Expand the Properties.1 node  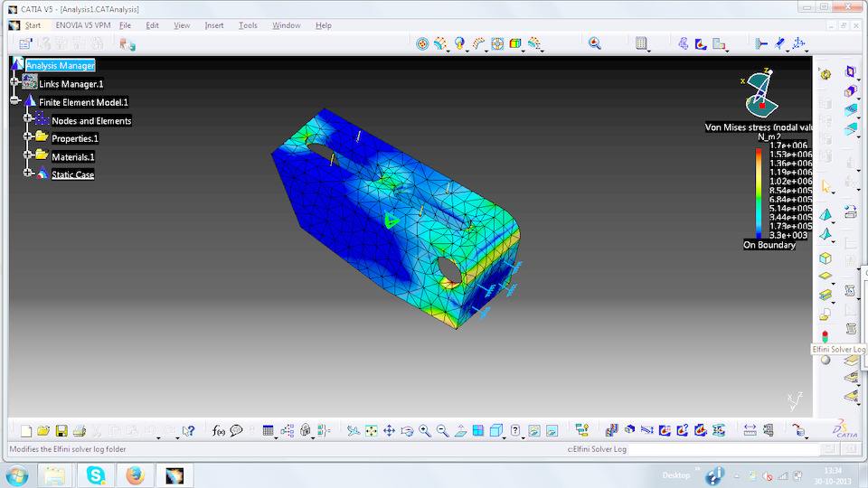coord(27,136)
